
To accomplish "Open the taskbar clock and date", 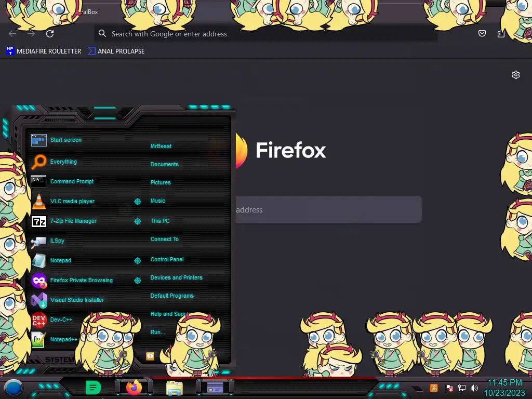I will (504, 388).
